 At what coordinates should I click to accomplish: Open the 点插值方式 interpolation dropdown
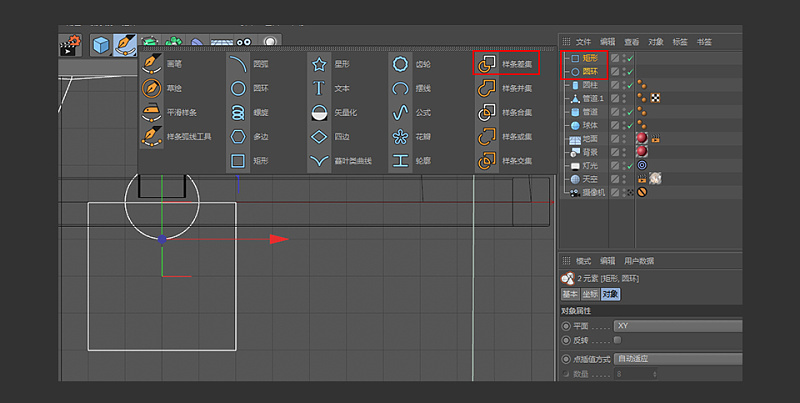click(x=676, y=358)
